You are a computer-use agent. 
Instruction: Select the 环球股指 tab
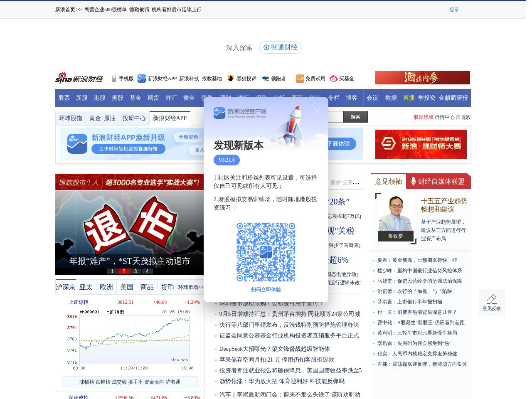[71, 118]
